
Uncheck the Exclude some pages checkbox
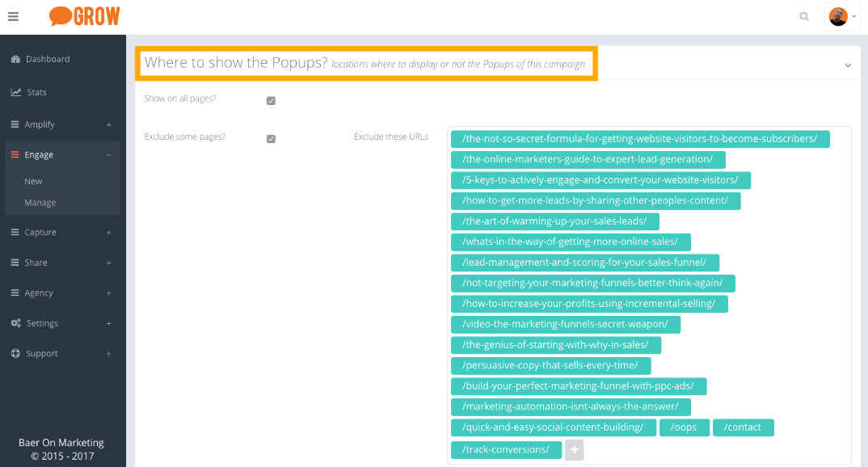click(x=271, y=139)
